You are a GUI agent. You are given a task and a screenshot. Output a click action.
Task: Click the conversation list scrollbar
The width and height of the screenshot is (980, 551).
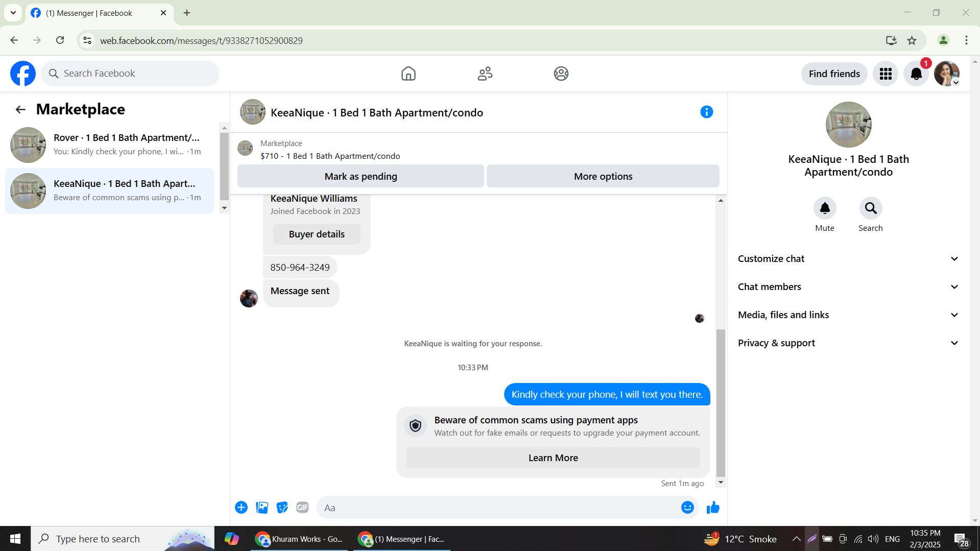click(224, 166)
